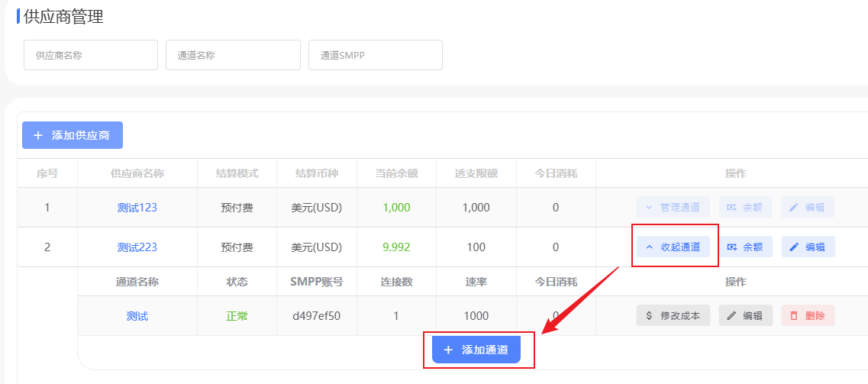Click pencil icon for channel 测试
868x384 pixels.
pyautogui.click(x=731, y=315)
